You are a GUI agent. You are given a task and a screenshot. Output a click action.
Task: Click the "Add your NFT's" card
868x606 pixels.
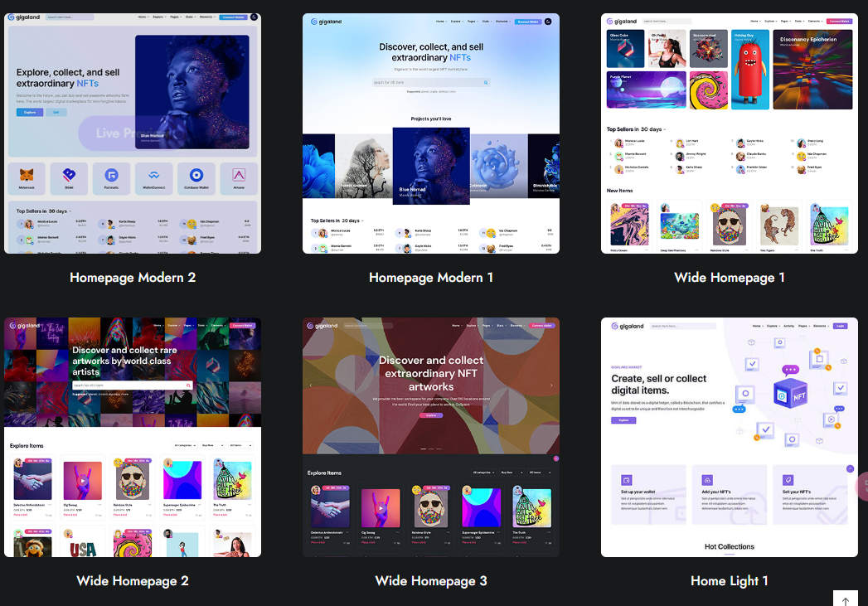pos(729,495)
